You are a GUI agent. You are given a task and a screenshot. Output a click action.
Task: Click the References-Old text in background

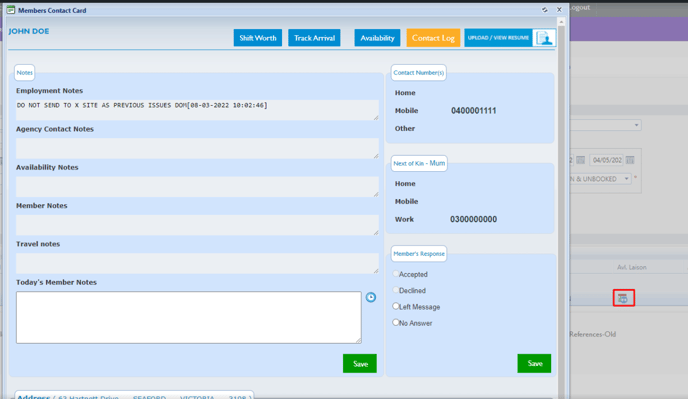pyautogui.click(x=592, y=334)
